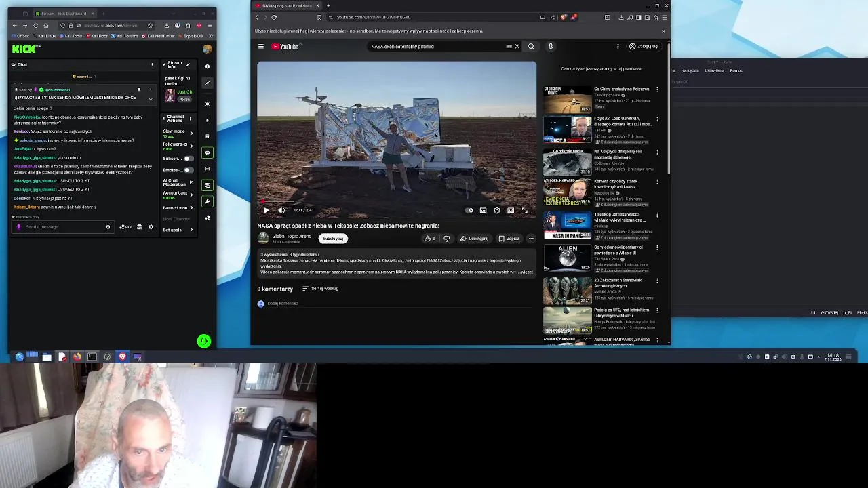
Task: Dislike the YouTube video
Action: [446, 239]
